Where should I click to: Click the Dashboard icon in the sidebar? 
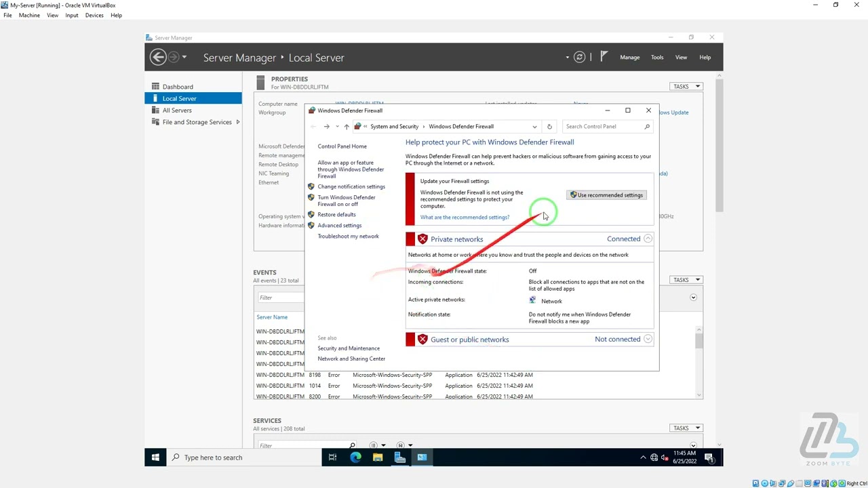point(155,87)
